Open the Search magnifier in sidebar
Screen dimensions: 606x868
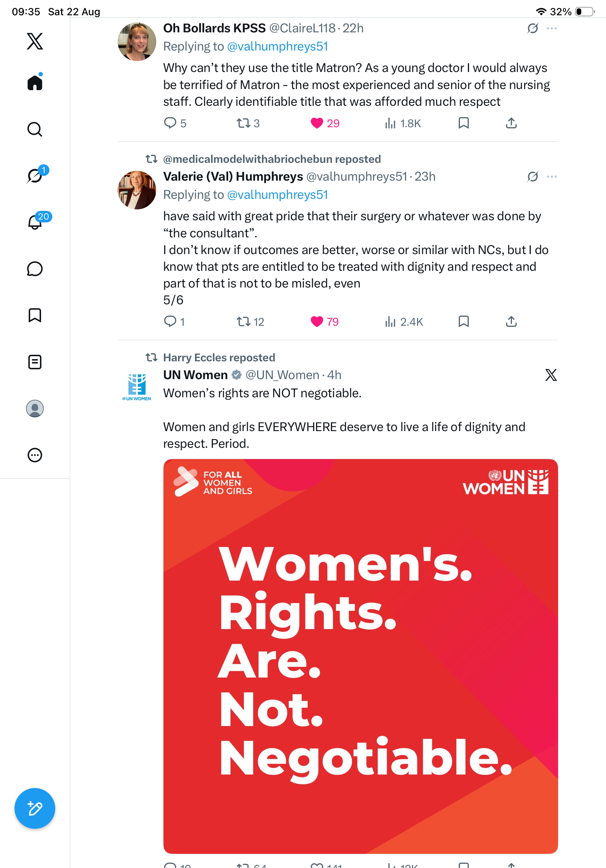click(x=35, y=129)
